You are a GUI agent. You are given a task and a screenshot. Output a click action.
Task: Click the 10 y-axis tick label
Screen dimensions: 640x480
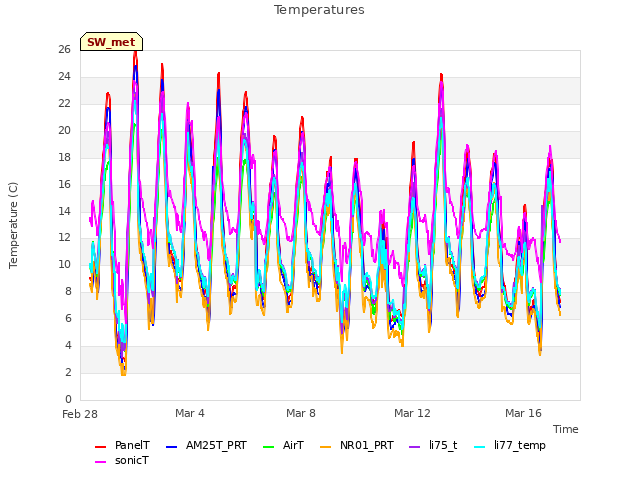(x=64, y=265)
